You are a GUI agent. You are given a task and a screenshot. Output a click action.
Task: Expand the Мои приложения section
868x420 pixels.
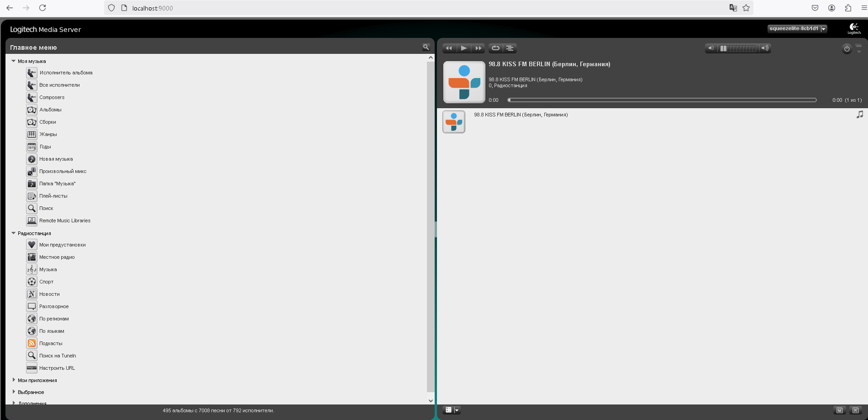[14, 380]
